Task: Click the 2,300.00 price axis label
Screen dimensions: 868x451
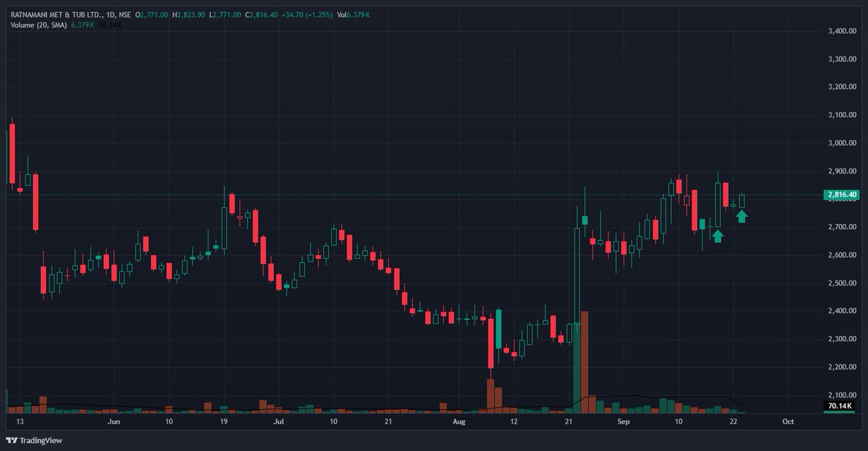Action: tap(842, 339)
